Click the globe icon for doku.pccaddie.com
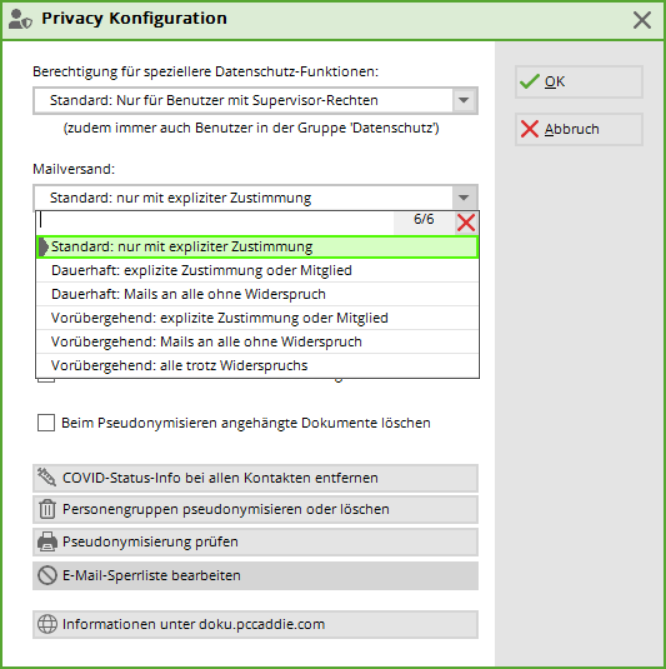 pyautogui.click(x=47, y=624)
